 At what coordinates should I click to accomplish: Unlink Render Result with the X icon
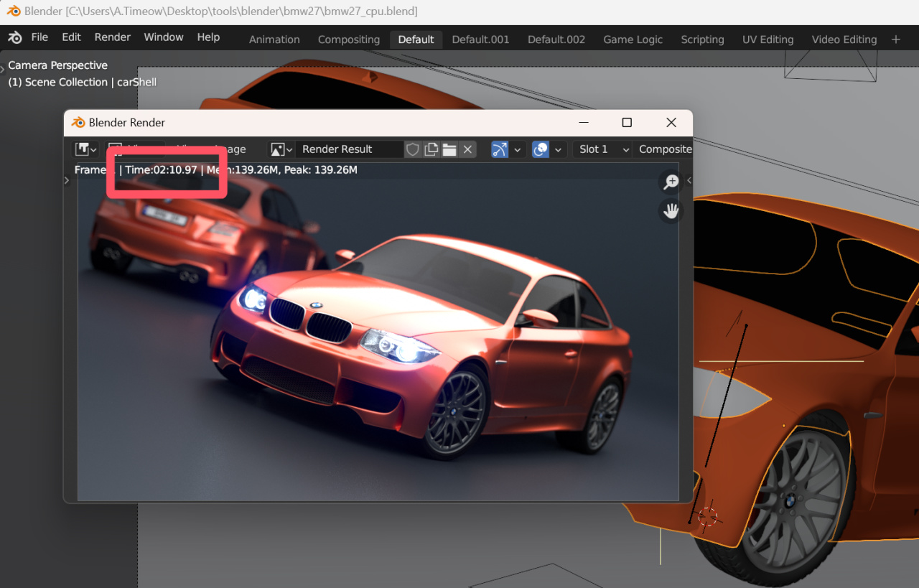pyautogui.click(x=467, y=149)
